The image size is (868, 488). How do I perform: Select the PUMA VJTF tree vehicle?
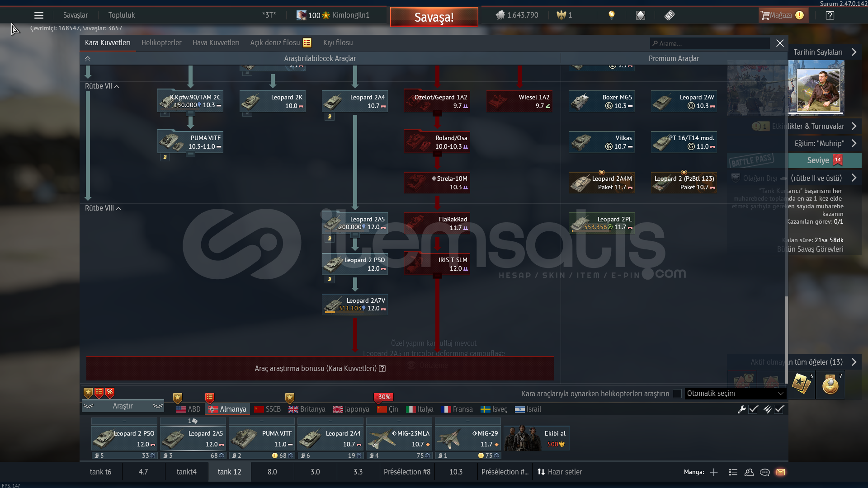[190, 141]
